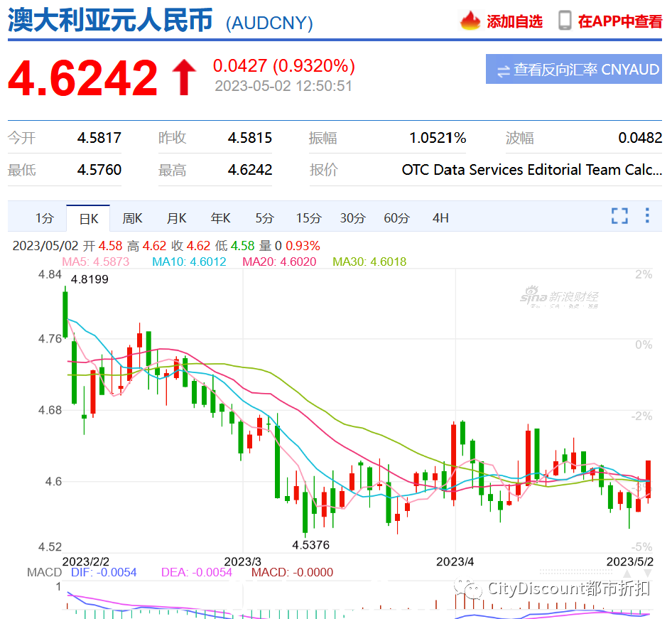Click the chart high label 4.8199
This screenshot has width=672, height=619.
90,279
